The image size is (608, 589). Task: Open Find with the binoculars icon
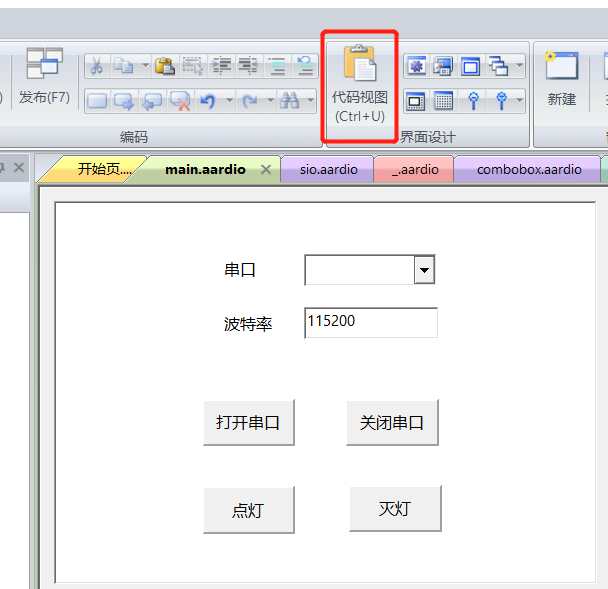290,101
